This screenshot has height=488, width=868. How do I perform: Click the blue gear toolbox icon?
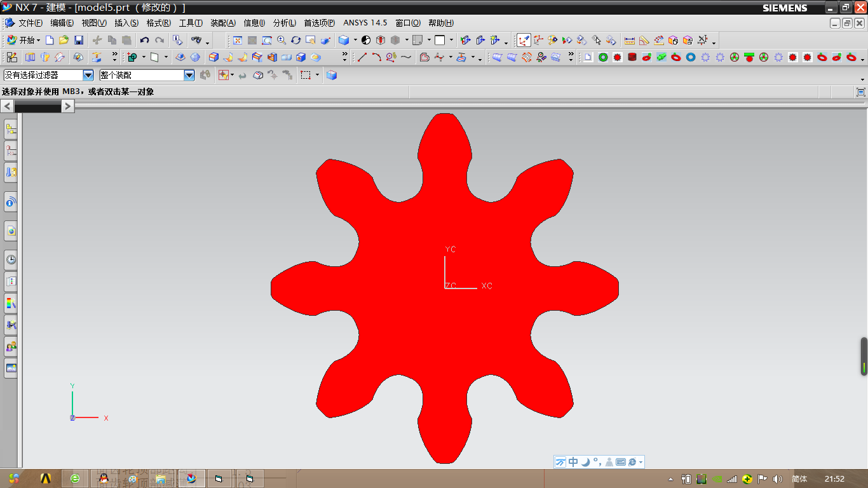(x=691, y=57)
